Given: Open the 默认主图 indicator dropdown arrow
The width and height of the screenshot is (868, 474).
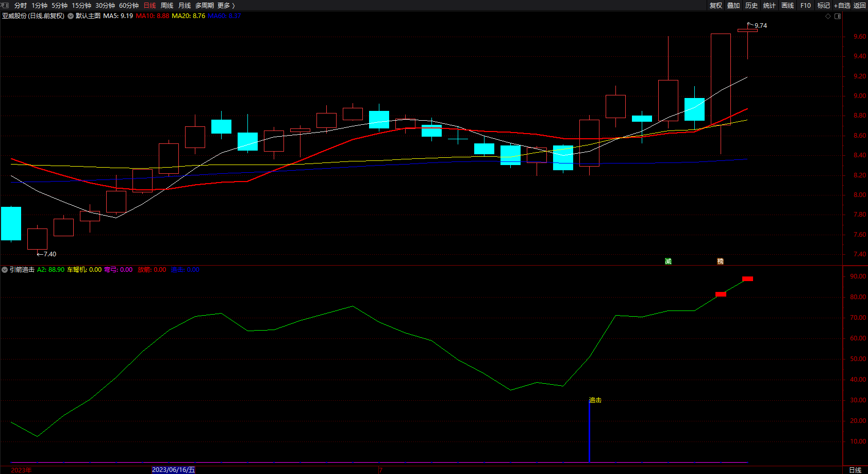Looking at the screenshot, I should (x=71, y=16).
